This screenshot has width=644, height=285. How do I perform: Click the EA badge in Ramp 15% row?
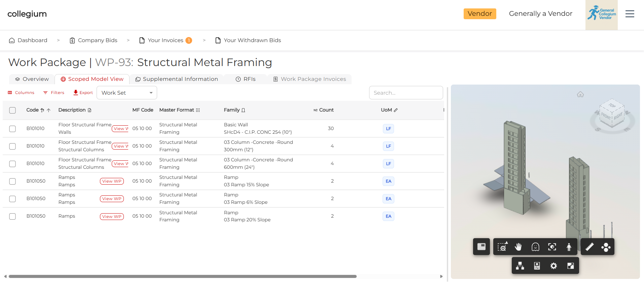click(388, 181)
